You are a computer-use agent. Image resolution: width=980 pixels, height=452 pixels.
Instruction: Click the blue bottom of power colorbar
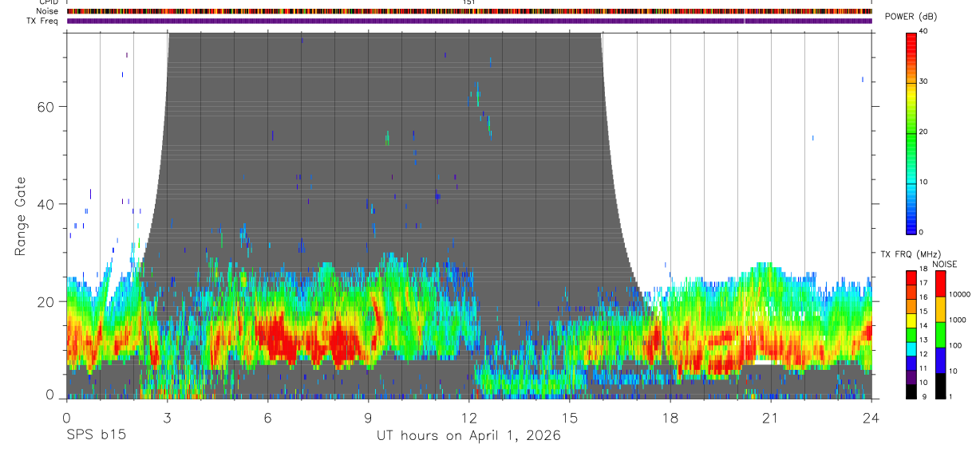(x=911, y=225)
